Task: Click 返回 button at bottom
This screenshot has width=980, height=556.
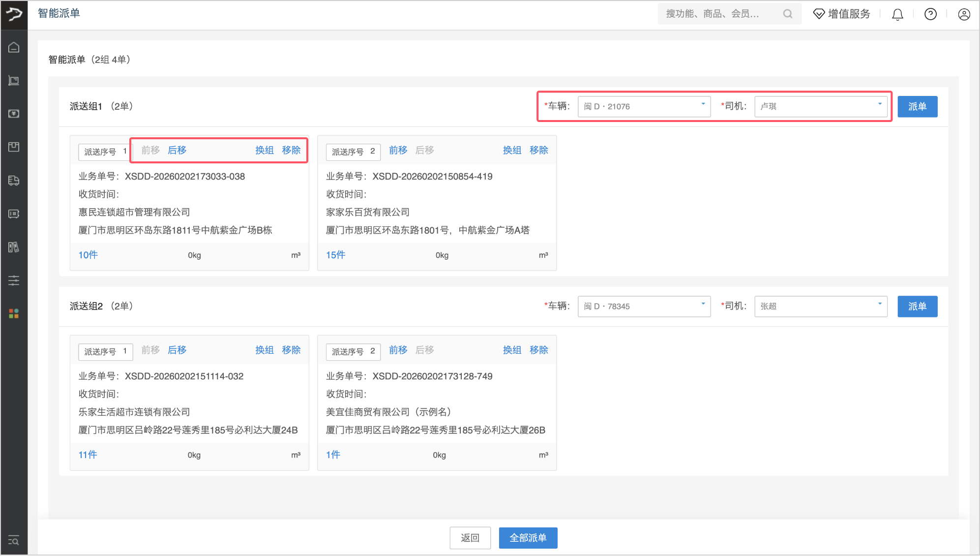Action: [x=470, y=538]
